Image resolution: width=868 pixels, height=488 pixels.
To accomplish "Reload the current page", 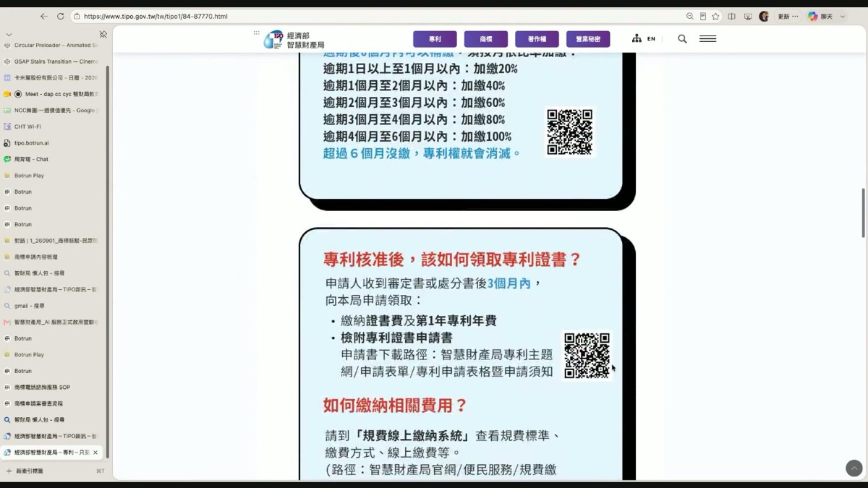I will click(60, 16).
